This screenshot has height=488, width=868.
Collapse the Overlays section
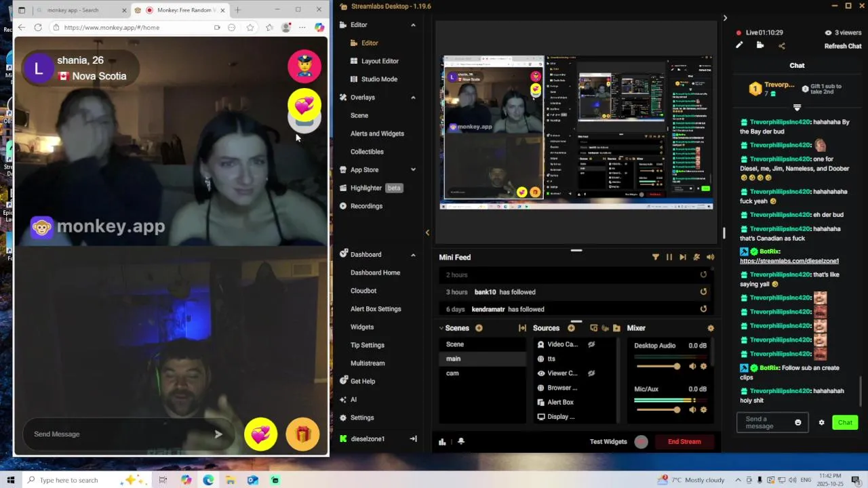tap(413, 98)
